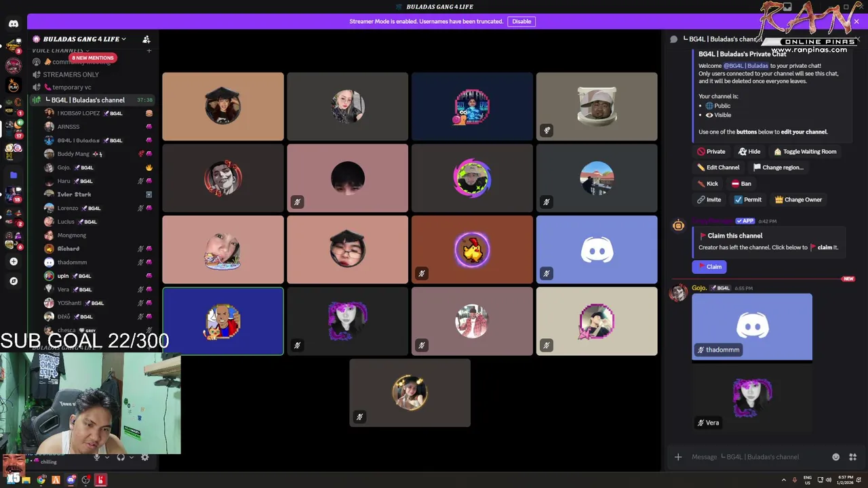Select the Joker face avatar participant tile
Image resolution: width=868 pixels, height=488 pixels.
(223, 178)
